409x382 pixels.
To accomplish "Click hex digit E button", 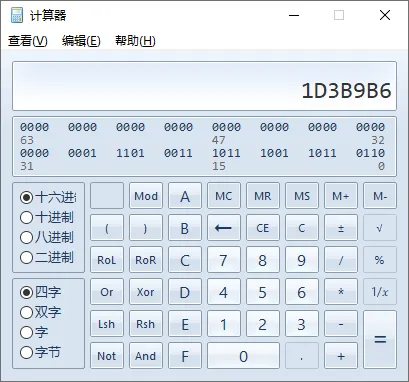I will (185, 324).
